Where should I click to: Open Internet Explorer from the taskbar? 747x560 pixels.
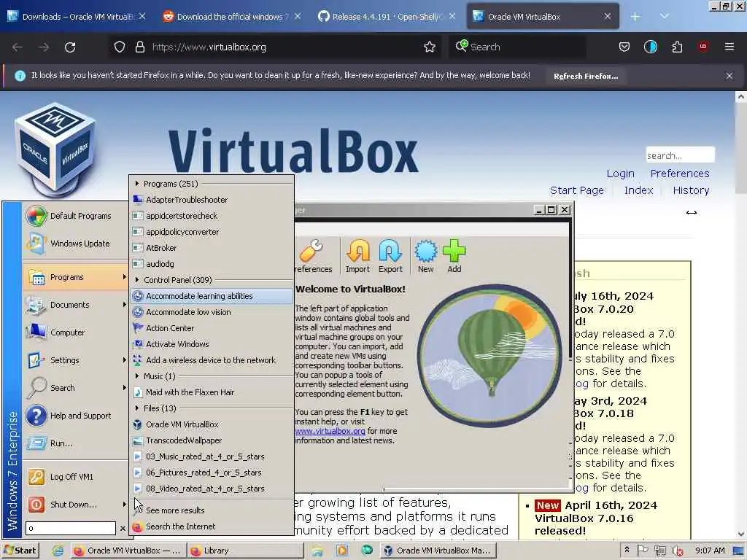tap(58, 551)
